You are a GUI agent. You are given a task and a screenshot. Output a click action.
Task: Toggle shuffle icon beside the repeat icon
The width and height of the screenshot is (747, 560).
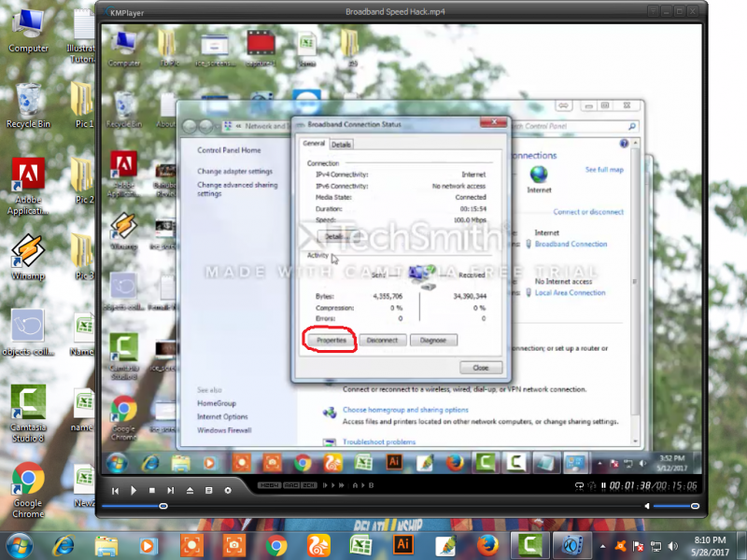pyautogui.click(x=592, y=486)
